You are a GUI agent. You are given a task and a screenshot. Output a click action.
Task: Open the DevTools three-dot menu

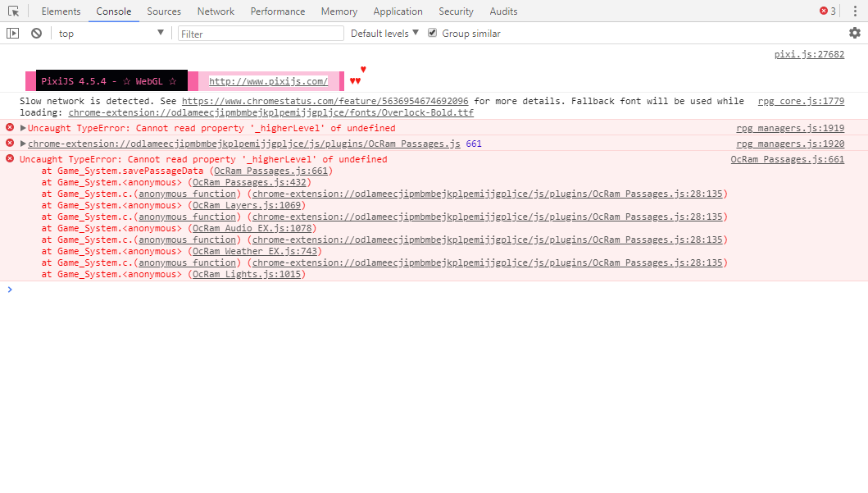tap(855, 11)
